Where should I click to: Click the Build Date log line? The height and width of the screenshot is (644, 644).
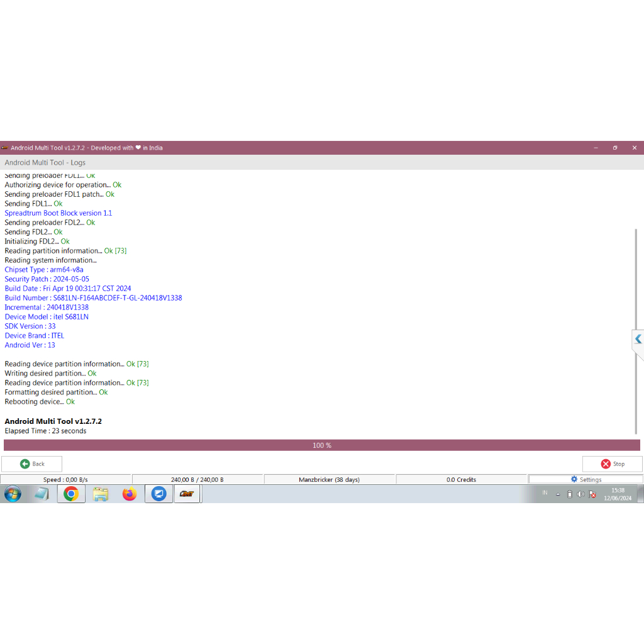click(68, 288)
